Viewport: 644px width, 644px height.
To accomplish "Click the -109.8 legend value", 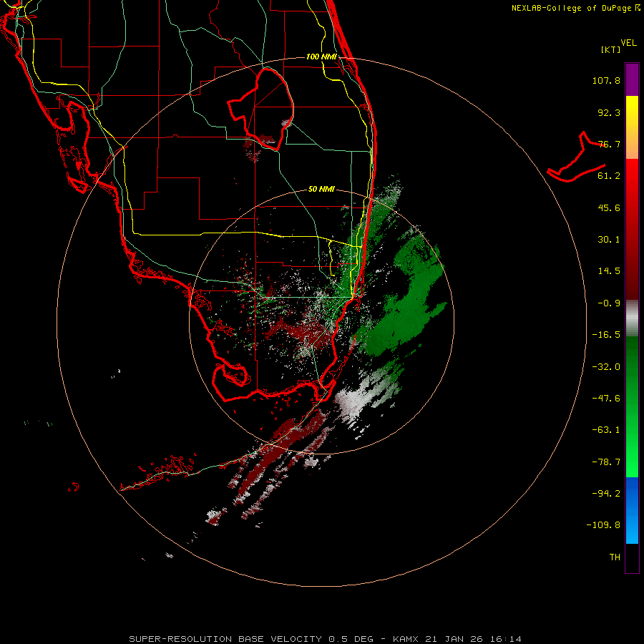I will pos(603,525).
